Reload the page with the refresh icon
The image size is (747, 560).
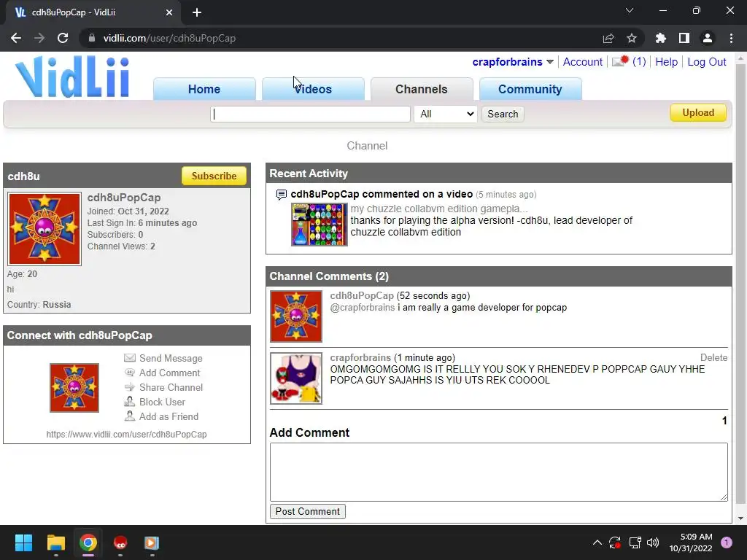63,38
